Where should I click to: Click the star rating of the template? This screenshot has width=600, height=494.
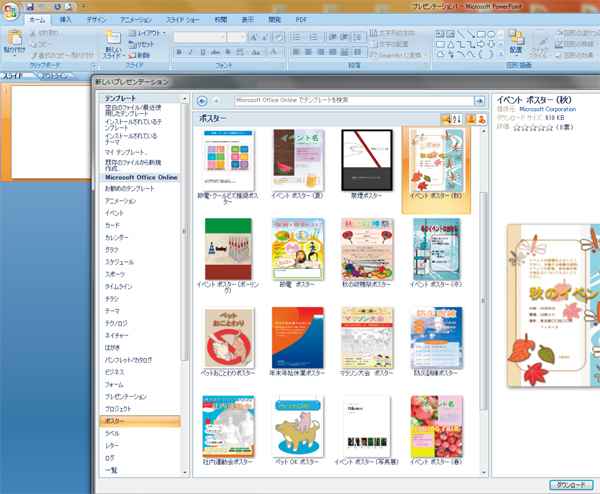tap(533, 127)
